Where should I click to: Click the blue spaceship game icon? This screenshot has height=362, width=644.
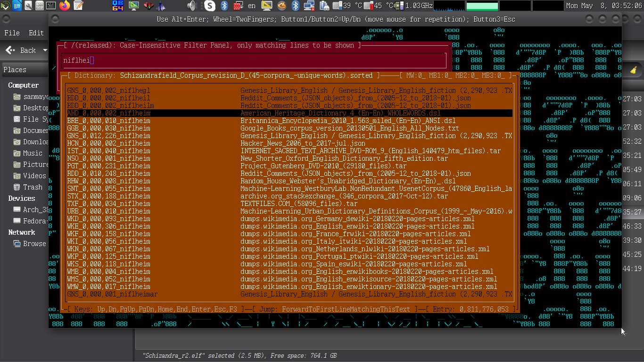pos(161,6)
